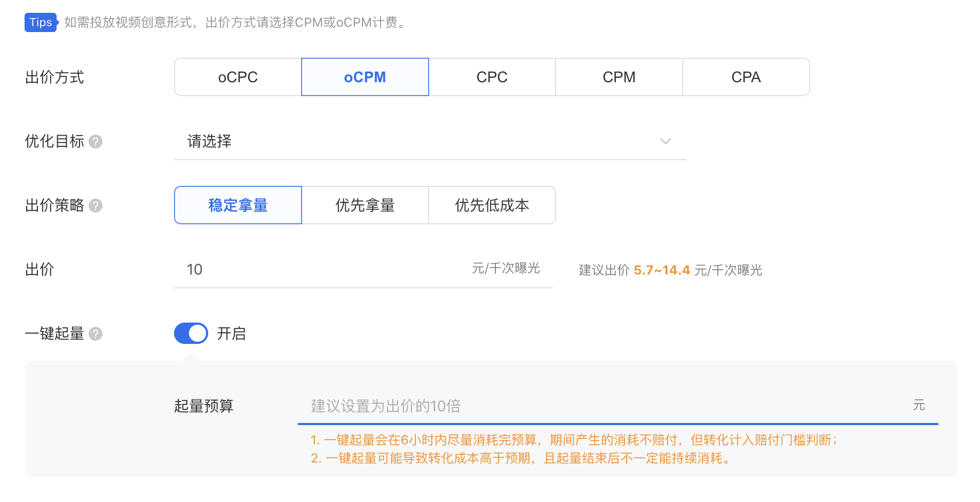The height and width of the screenshot is (502, 980).
Task: Select the CPA bidding option
Action: [x=745, y=77]
